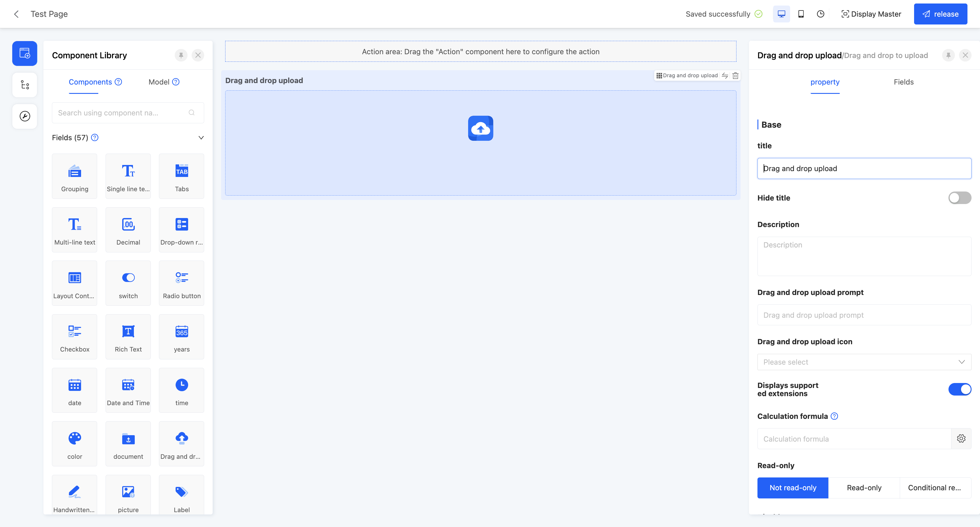The width and height of the screenshot is (980, 527).
Task: Open the wrench tools sidebar panel
Action: point(25,116)
